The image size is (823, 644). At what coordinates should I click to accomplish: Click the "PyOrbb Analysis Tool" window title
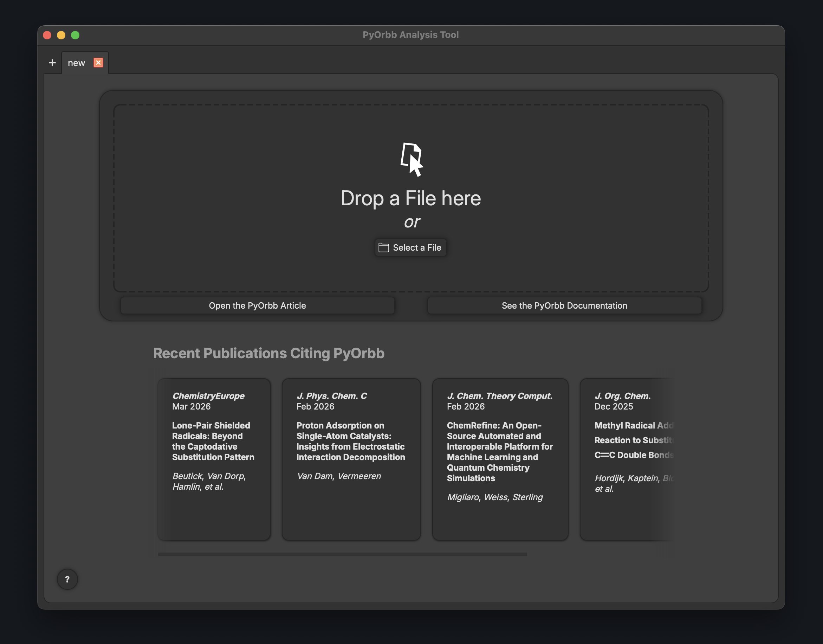[411, 35]
